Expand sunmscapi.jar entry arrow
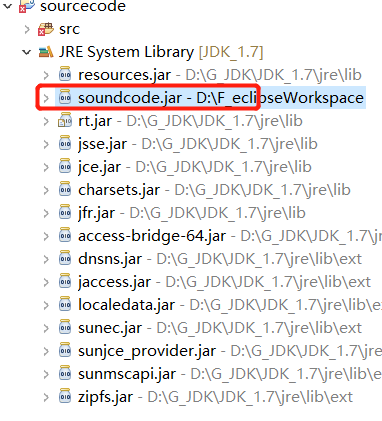Viewport: 382px width, 421px height. pos(46,374)
